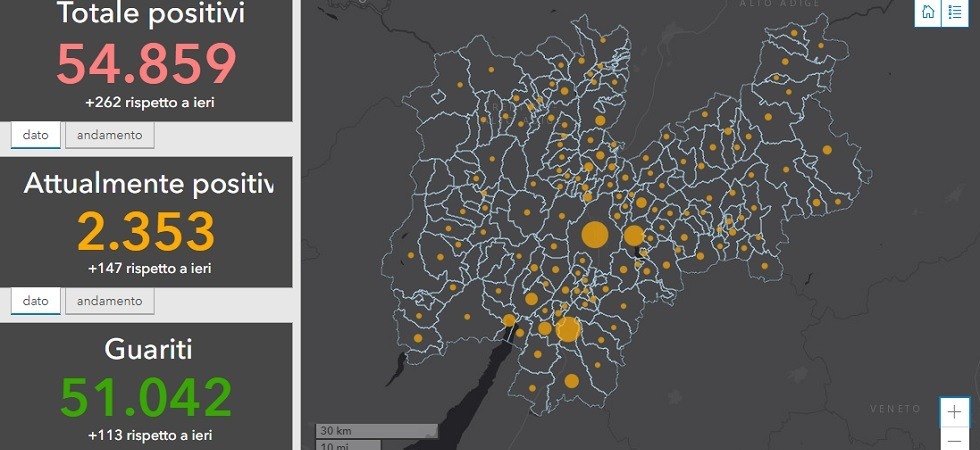Click the orange Attualmente positivi value 2.353
Image resolution: width=980 pixels, height=450 pixels.
click(146, 232)
